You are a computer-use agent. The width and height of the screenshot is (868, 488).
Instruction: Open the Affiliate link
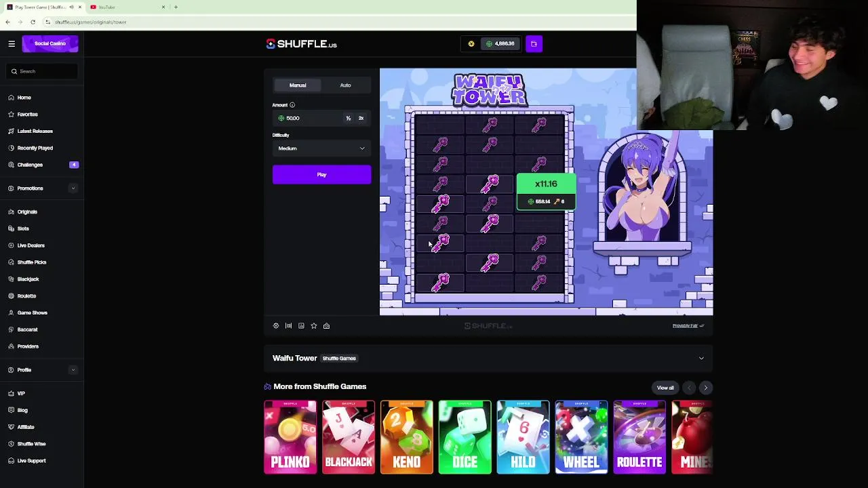coord(26,427)
